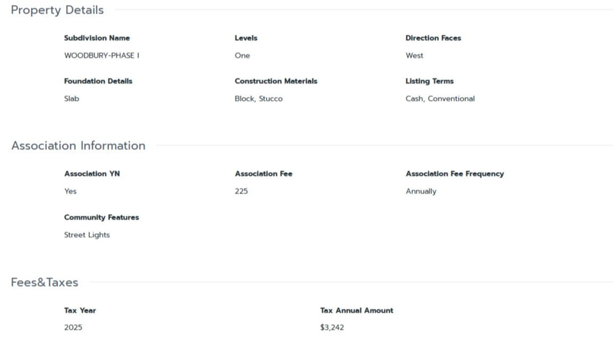Viewport: 615px width, 364px height.
Task: Select the Street Lights community feature
Action: 87,235
